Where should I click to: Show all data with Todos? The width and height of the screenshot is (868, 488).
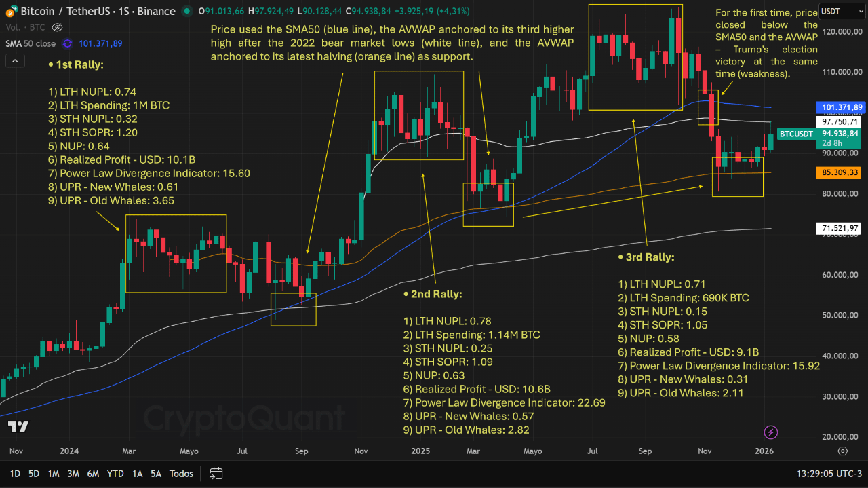coord(181,474)
